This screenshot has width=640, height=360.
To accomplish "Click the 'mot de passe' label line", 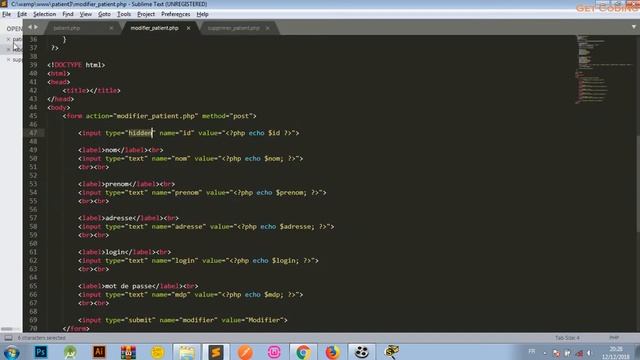I will [x=138, y=286].
